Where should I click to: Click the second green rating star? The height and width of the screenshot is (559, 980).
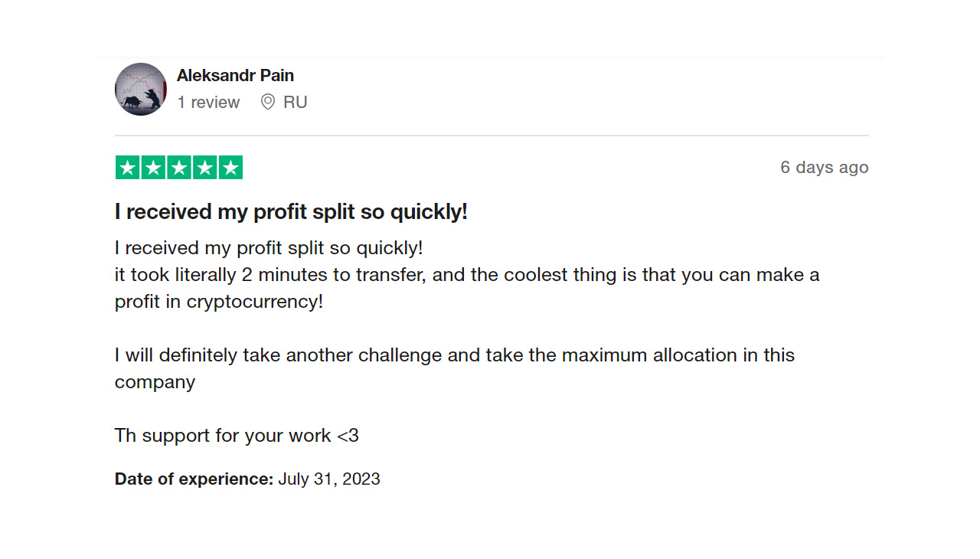pos(153,167)
